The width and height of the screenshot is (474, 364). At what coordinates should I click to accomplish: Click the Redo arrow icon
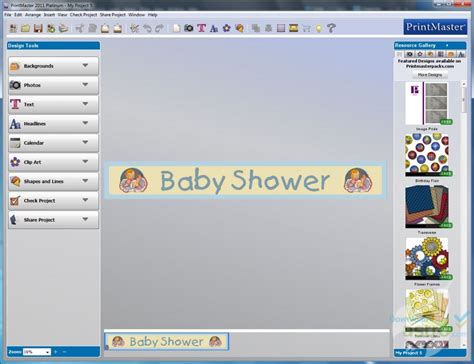pos(159,28)
